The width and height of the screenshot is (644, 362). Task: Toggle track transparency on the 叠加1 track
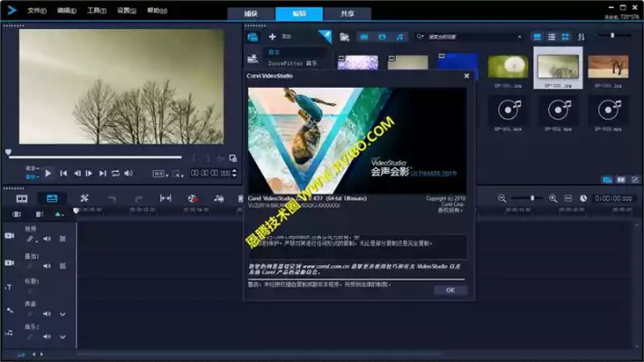pos(62,266)
